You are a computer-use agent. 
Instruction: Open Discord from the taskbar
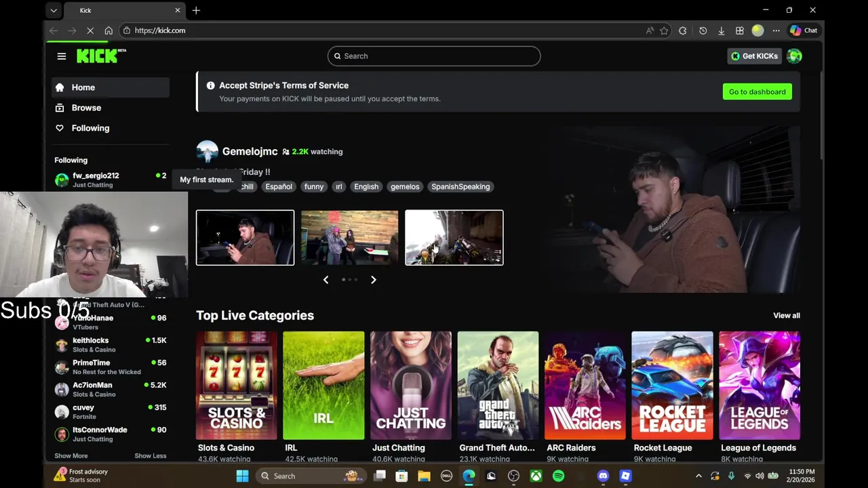(x=603, y=476)
